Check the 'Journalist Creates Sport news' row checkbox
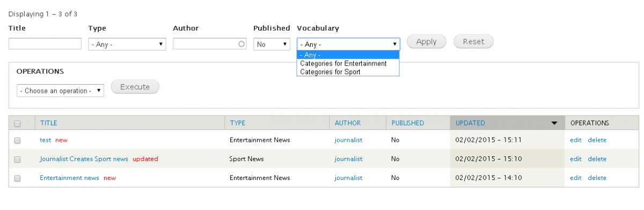 click(17, 160)
